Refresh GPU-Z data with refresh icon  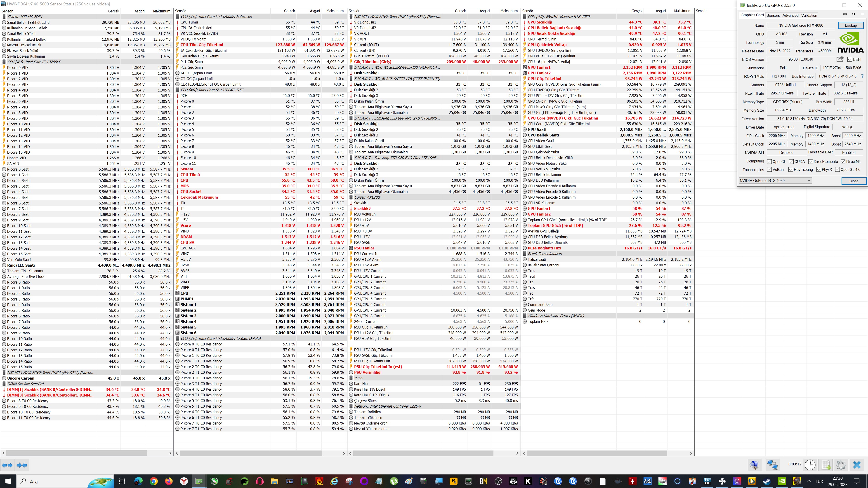tap(854, 14)
